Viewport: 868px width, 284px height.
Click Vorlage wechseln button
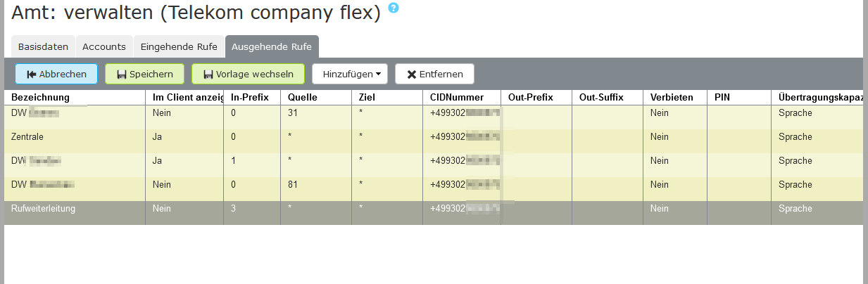pyautogui.click(x=248, y=74)
